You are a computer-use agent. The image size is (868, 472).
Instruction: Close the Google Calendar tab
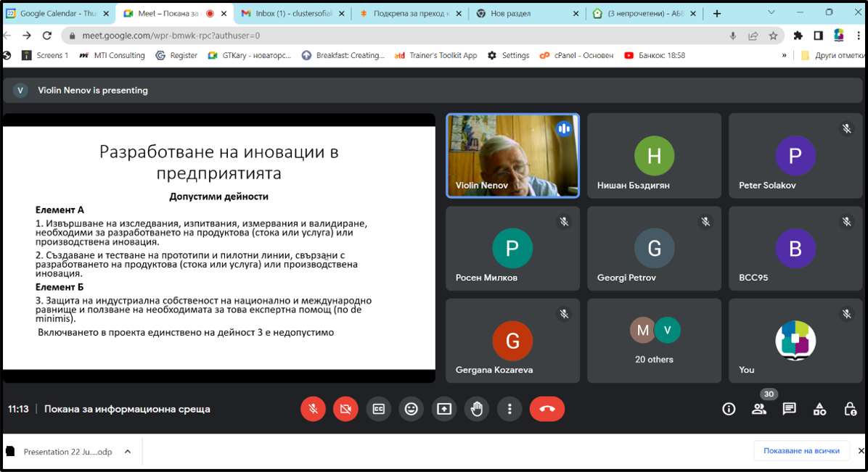click(106, 13)
